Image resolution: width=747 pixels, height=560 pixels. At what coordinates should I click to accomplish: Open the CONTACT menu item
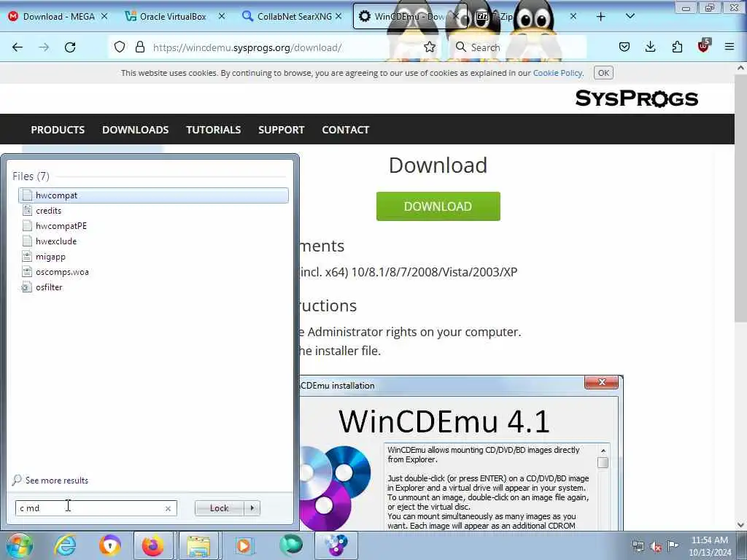[345, 130]
